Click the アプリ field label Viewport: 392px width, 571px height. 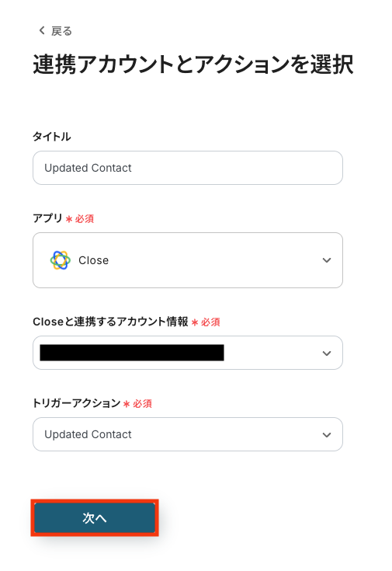click(47, 218)
